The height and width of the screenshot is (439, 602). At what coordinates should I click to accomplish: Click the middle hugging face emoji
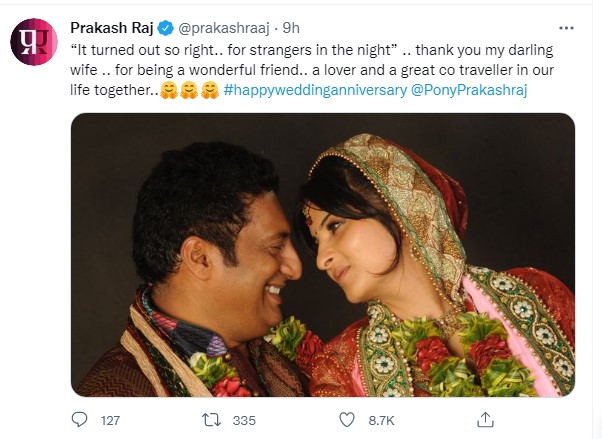187,91
